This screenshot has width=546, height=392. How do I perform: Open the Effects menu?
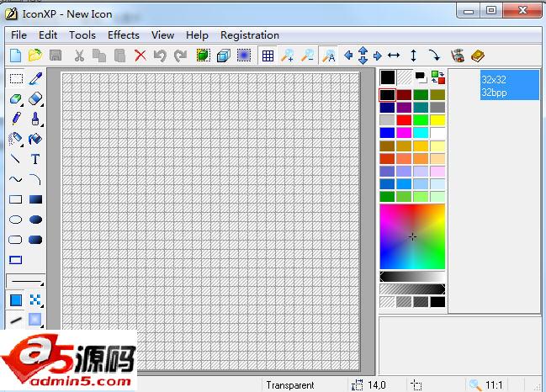[124, 35]
